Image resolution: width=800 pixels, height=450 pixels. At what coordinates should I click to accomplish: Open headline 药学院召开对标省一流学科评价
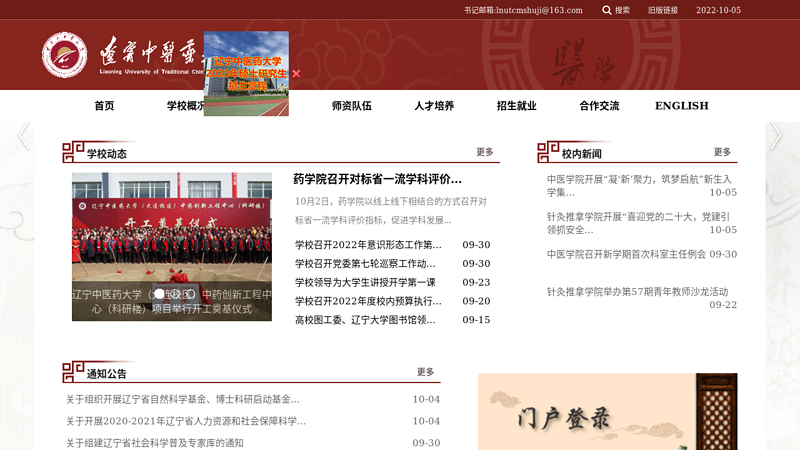click(378, 179)
